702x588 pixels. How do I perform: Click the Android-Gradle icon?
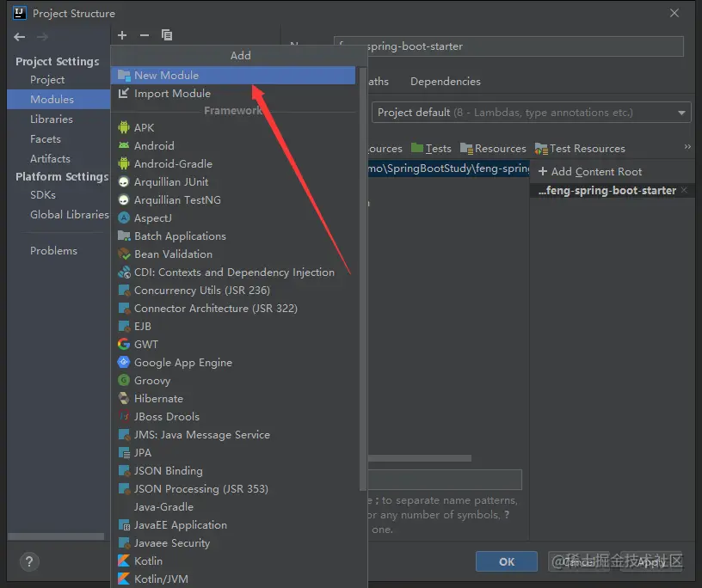point(124,164)
